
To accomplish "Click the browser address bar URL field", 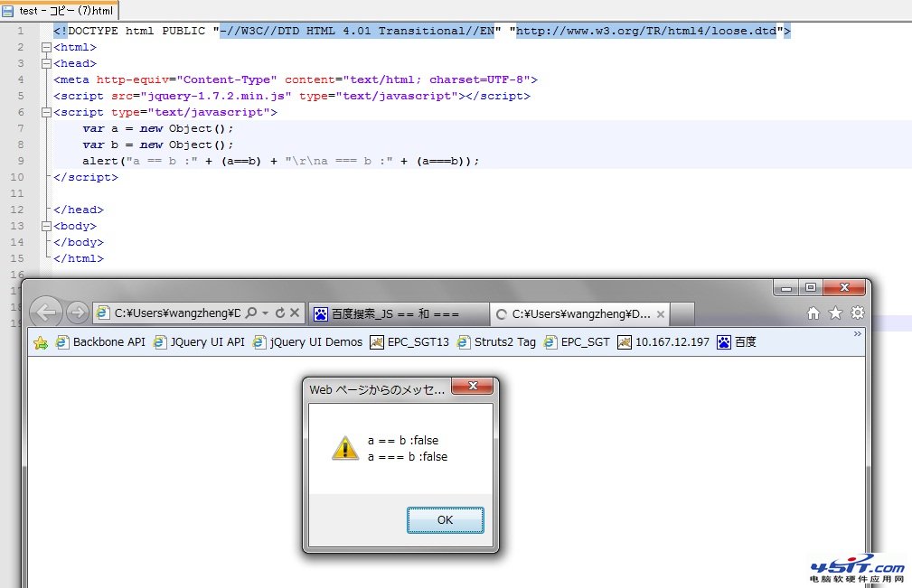I will click(176, 313).
